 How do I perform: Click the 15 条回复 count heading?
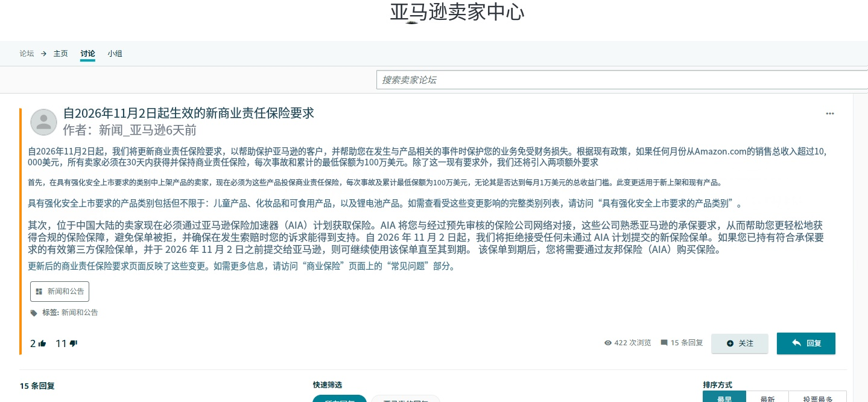37,386
